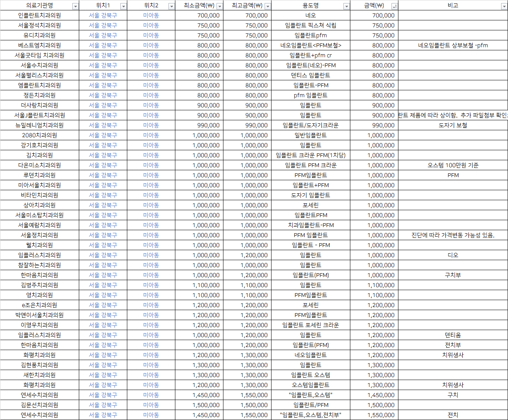Viewport: 508px width, 420px height.
Task: Select the 새한치과의원 cell
Action: [40, 375]
